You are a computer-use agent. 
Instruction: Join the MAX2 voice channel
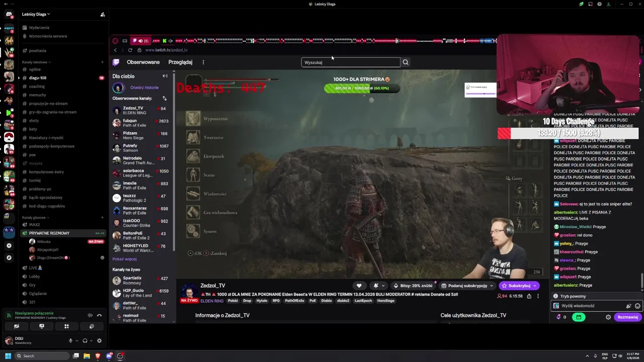pos(34,225)
